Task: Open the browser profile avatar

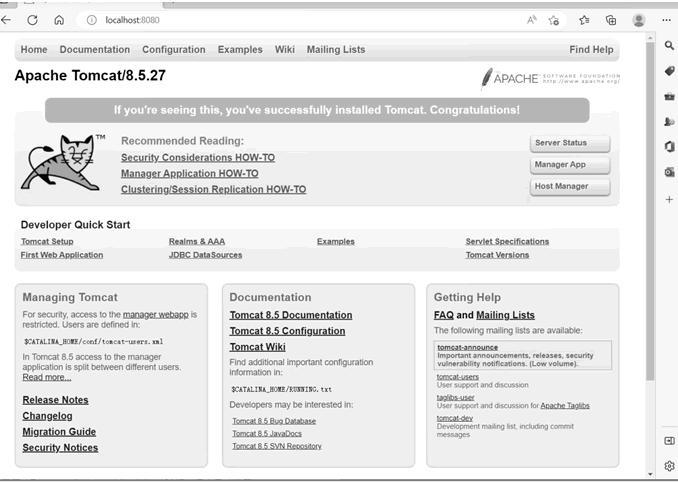Action: click(639, 20)
